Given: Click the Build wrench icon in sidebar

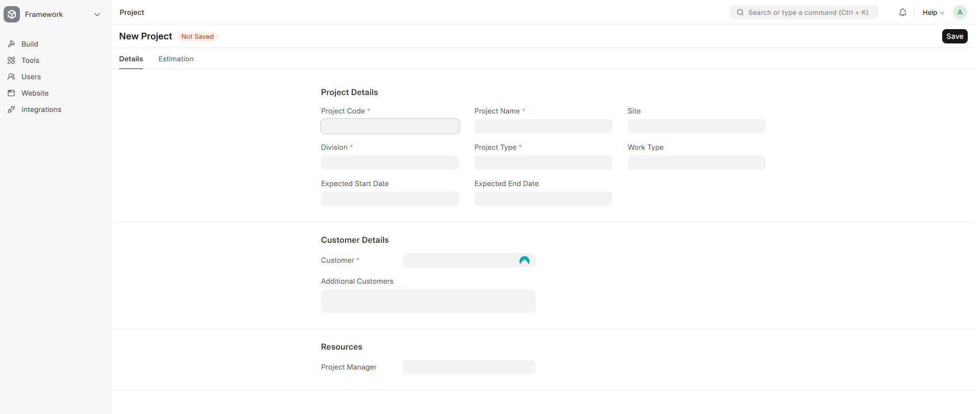Looking at the screenshot, I should pos(11,44).
